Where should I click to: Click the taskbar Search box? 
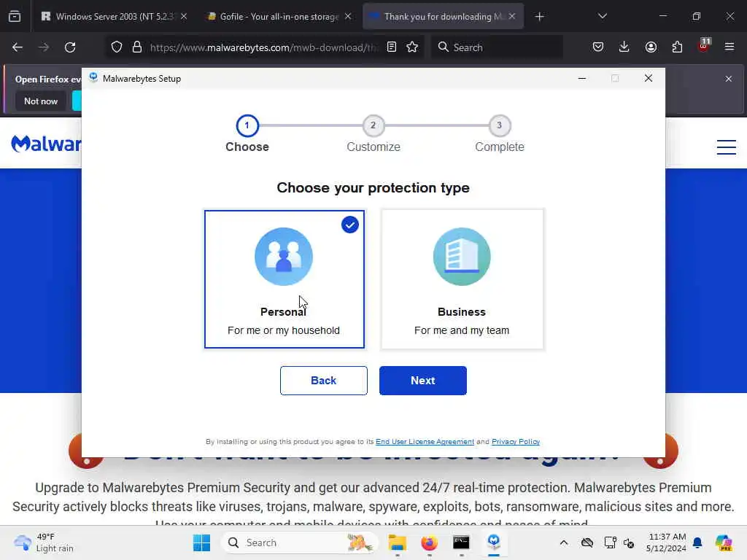[x=299, y=542]
